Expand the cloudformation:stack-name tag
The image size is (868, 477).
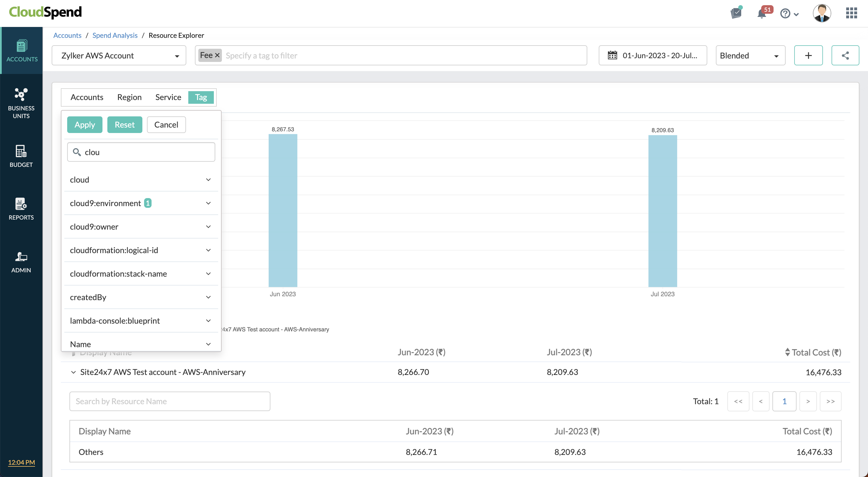(208, 274)
